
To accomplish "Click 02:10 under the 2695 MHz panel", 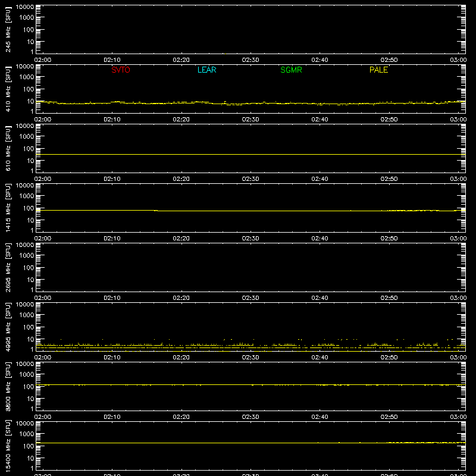I will pyautogui.click(x=112, y=298).
